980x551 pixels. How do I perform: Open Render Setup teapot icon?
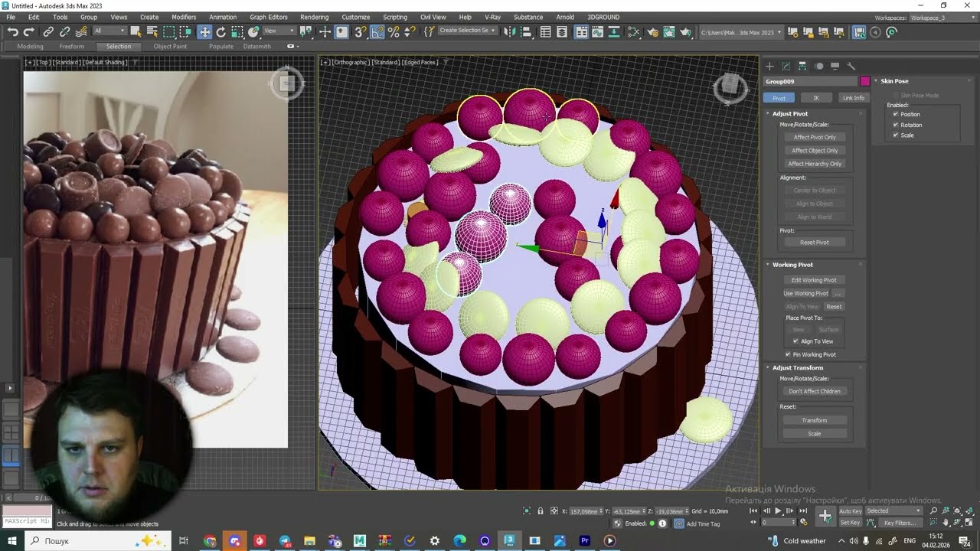point(652,31)
